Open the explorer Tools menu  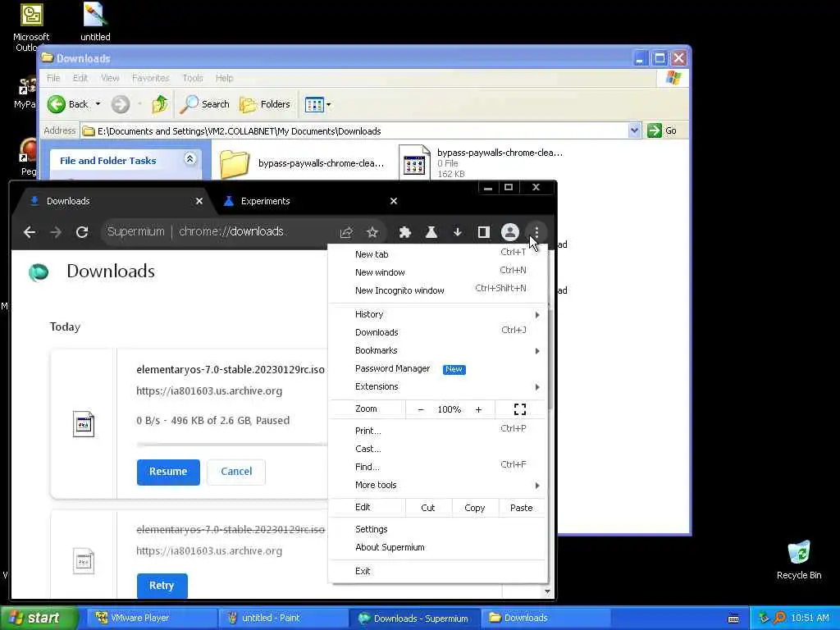(193, 78)
